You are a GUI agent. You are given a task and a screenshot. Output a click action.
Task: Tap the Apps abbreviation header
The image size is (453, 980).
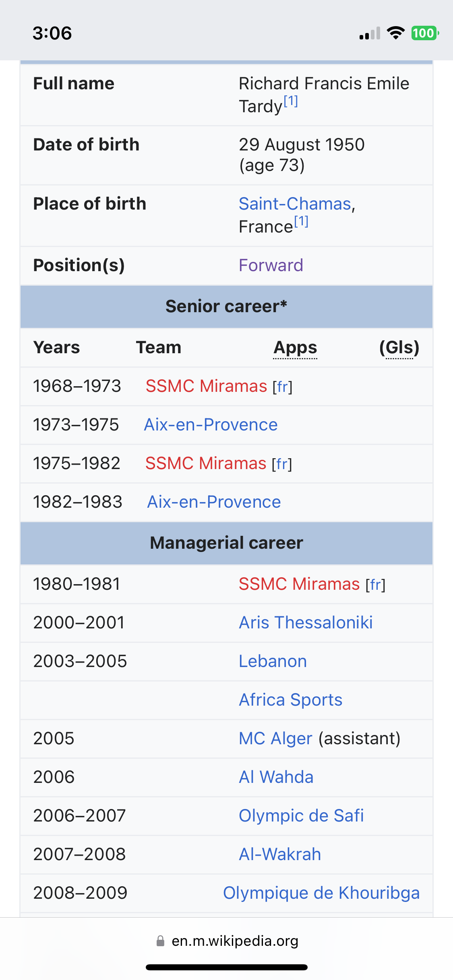(x=295, y=348)
